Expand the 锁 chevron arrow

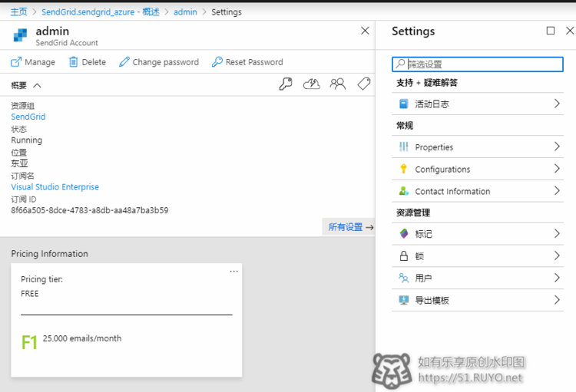(557, 255)
